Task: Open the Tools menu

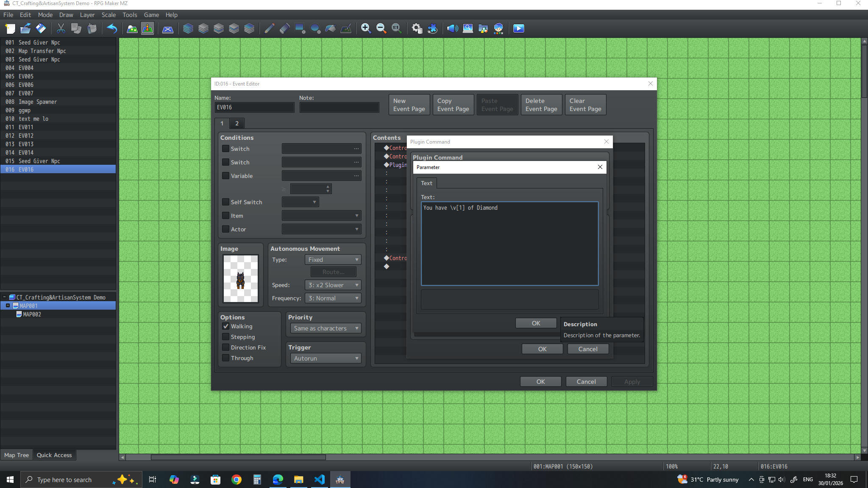Action: pos(130,15)
